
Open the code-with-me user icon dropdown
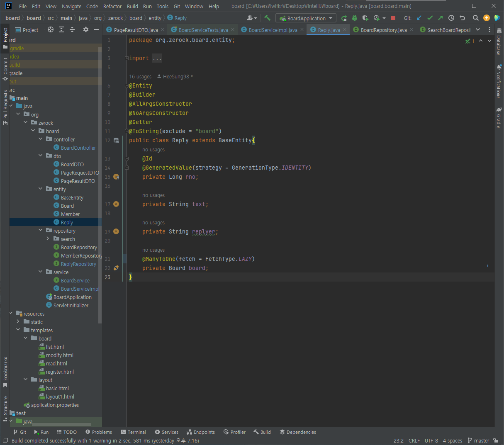pos(252,18)
